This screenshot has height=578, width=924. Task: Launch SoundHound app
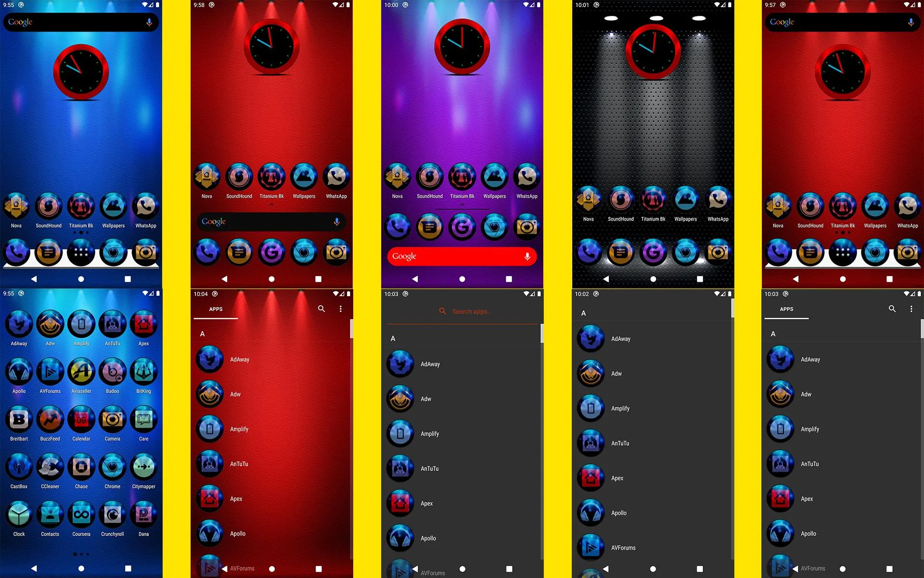coord(48,208)
